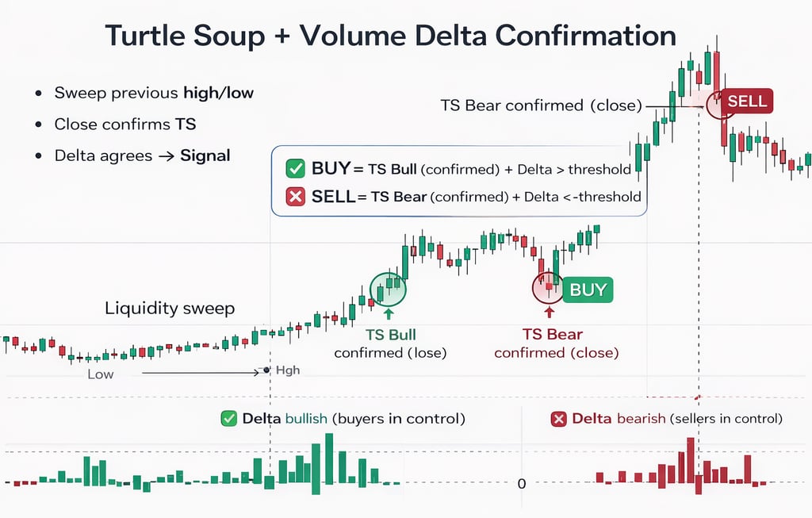Click the 'TS Bear confirmed (close)' top annotation
The height and width of the screenshot is (518, 812).
point(540,105)
